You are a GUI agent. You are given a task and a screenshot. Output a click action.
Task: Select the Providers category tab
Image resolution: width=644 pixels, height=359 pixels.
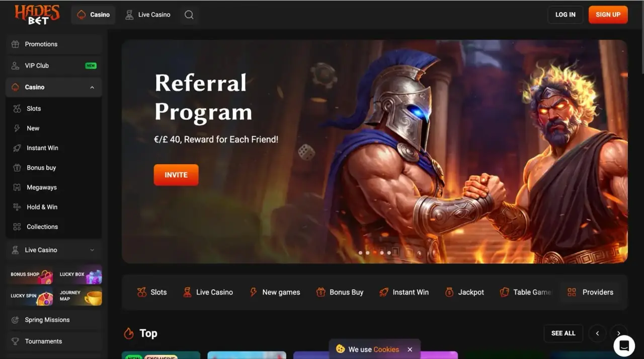pos(590,292)
